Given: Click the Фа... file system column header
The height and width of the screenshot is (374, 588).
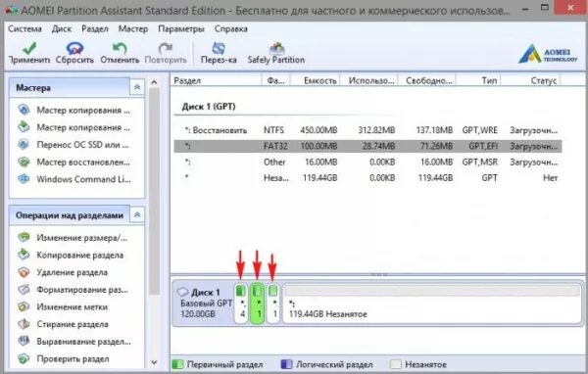Looking at the screenshot, I should click(276, 80).
